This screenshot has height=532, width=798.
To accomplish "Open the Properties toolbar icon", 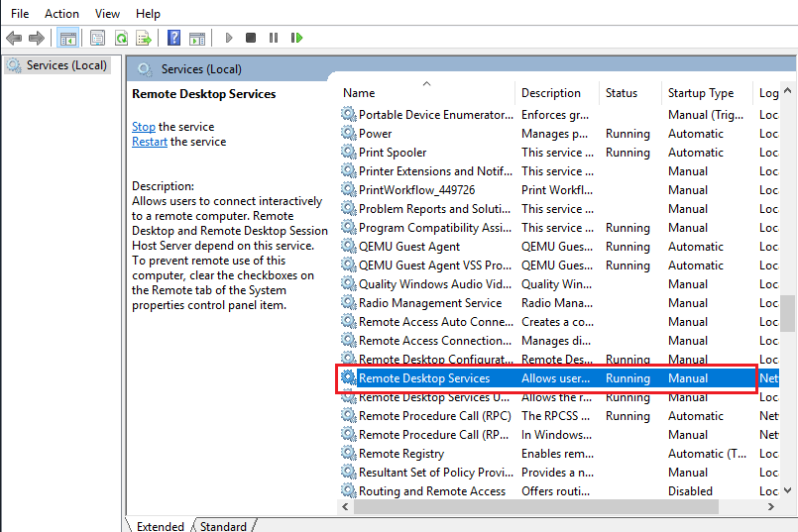I will [x=97, y=38].
